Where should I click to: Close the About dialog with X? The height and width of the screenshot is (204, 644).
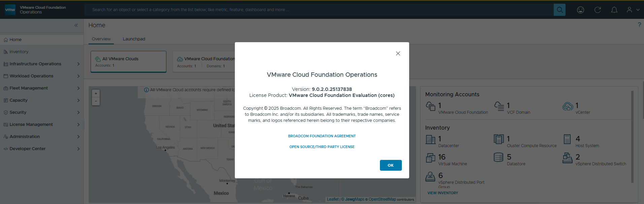pyautogui.click(x=398, y=54)
